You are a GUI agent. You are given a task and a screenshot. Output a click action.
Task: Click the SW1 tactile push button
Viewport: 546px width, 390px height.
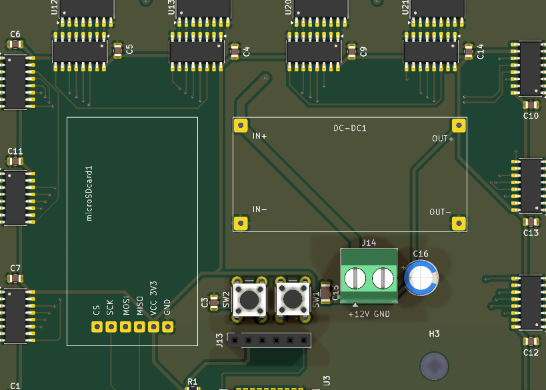(x=292, y=299)
